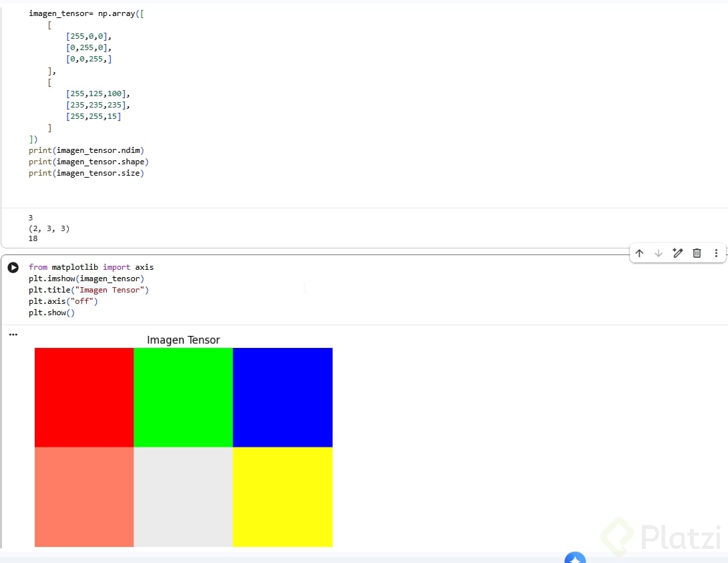Move cell up with arrow icon
The width and height of the screenshot is (728, 563).
[x=639, y=253]
